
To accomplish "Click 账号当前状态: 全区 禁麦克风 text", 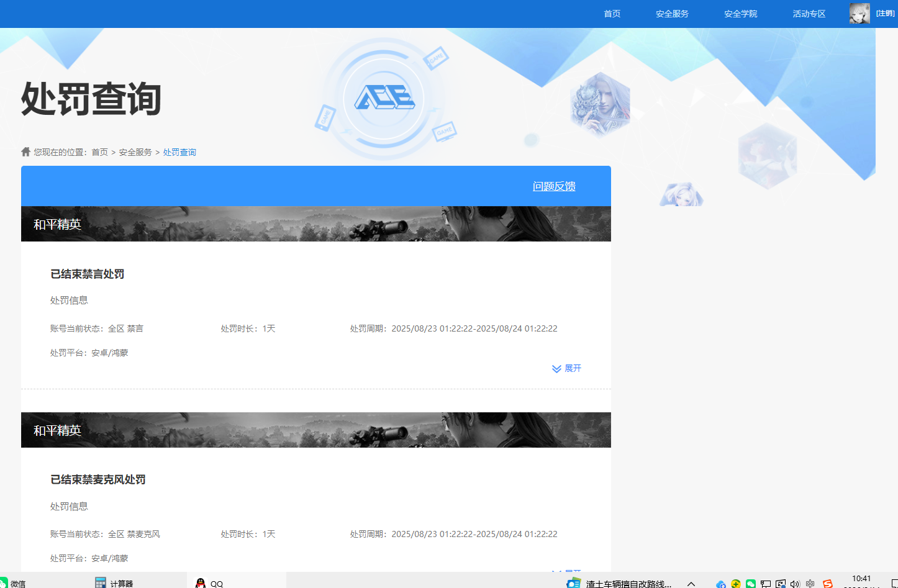I will point(105,534).
